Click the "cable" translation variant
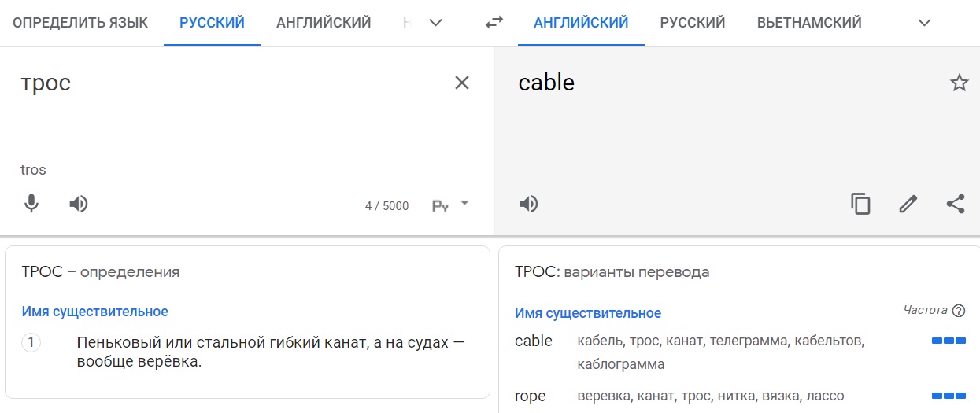 point(534,341)
